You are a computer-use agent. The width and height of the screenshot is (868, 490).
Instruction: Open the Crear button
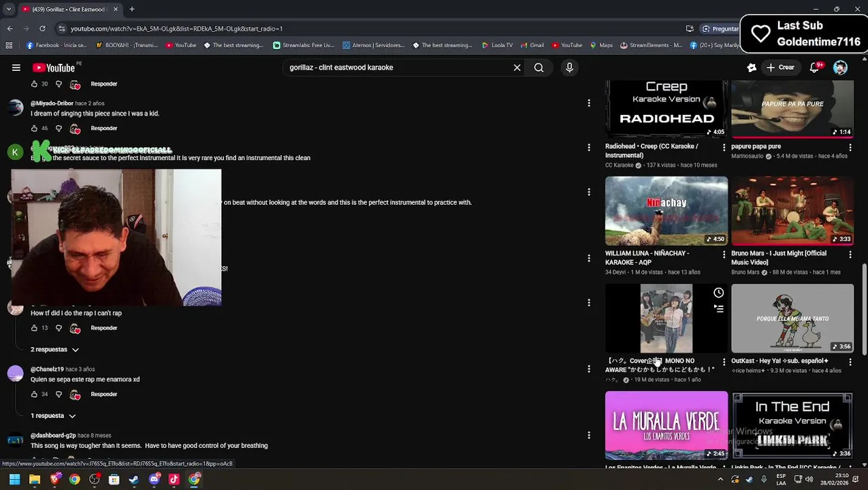pos(780,67)
